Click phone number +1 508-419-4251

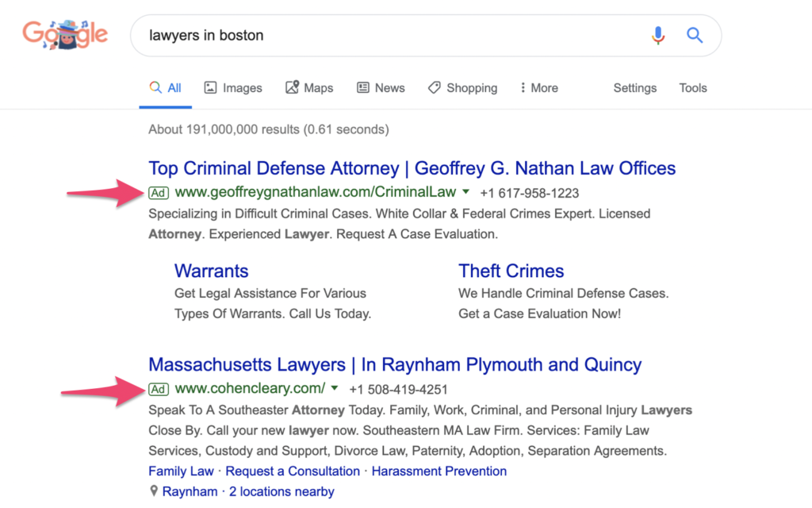[x=398, y=389]
